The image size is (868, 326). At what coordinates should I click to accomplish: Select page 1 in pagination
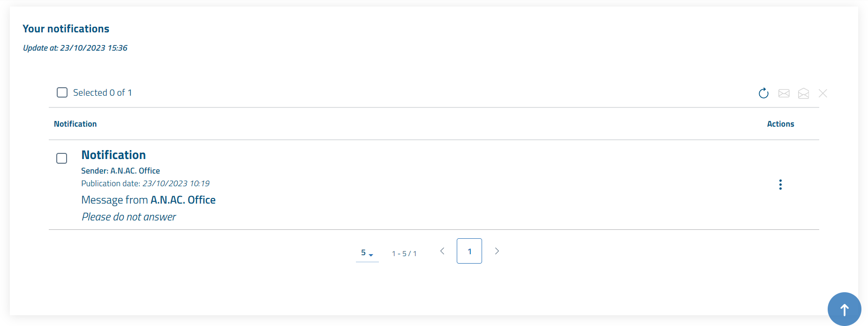(469, 251)
